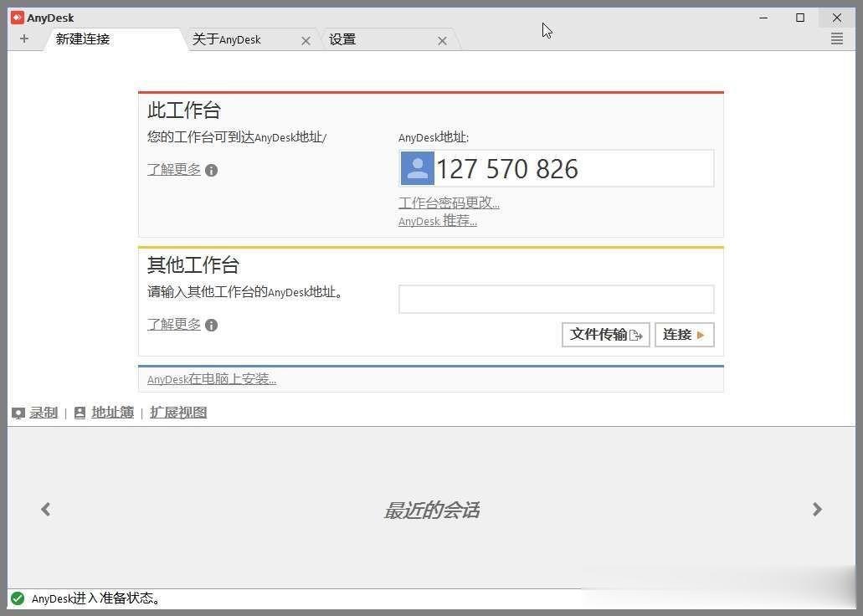Close the 关于AnyDesk tab
Screen dimensions: 863x616
(x=306, y=41)
